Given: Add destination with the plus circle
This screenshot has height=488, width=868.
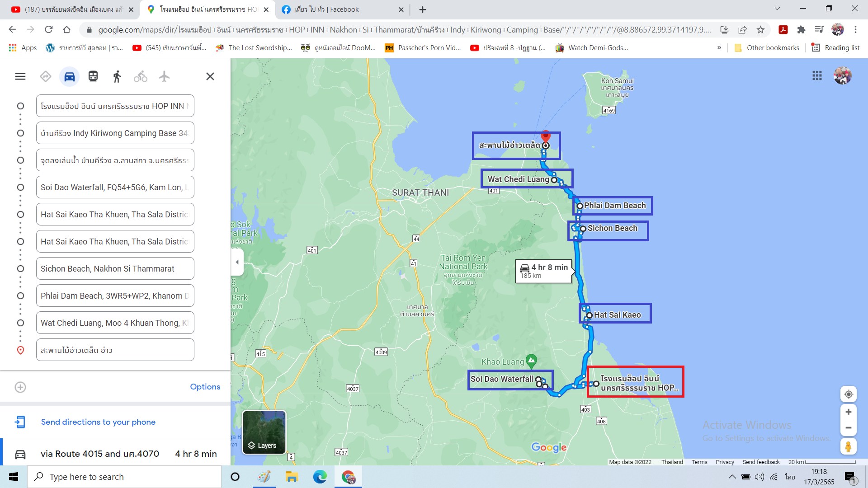Looking at the screenshot, I should 20,387.
